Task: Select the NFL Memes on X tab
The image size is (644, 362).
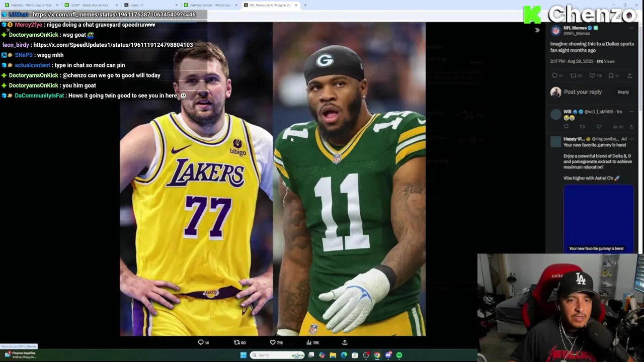Action: (270, 5)
